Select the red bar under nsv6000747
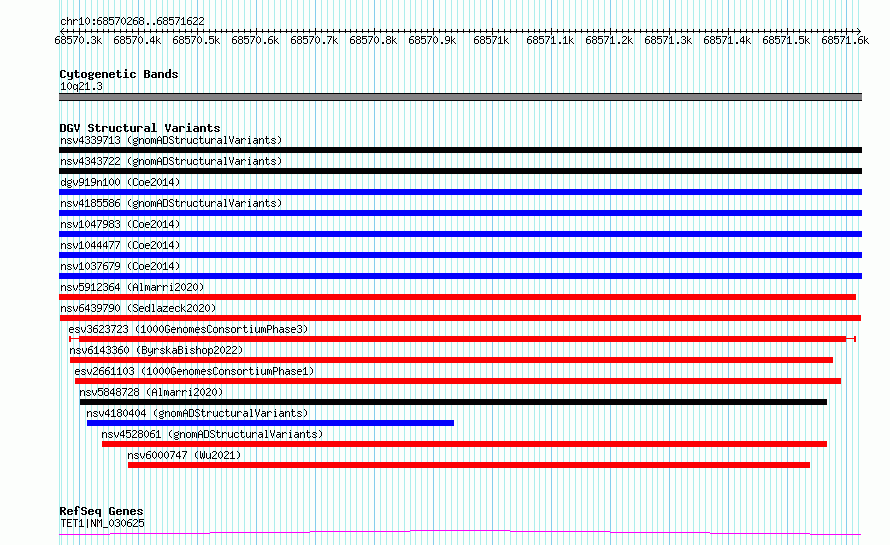This screenshot has height=545, width=890. click(469, 465)
